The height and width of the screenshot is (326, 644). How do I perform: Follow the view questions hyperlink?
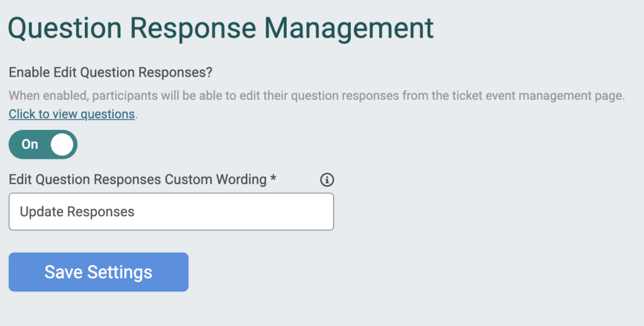(x=72, y=114)
